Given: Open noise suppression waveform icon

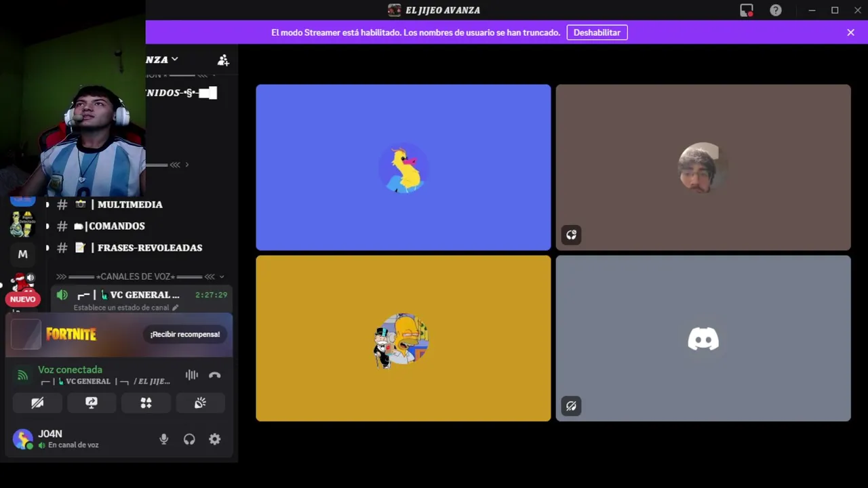Looking at the screenshot, I should coord(192,375).
